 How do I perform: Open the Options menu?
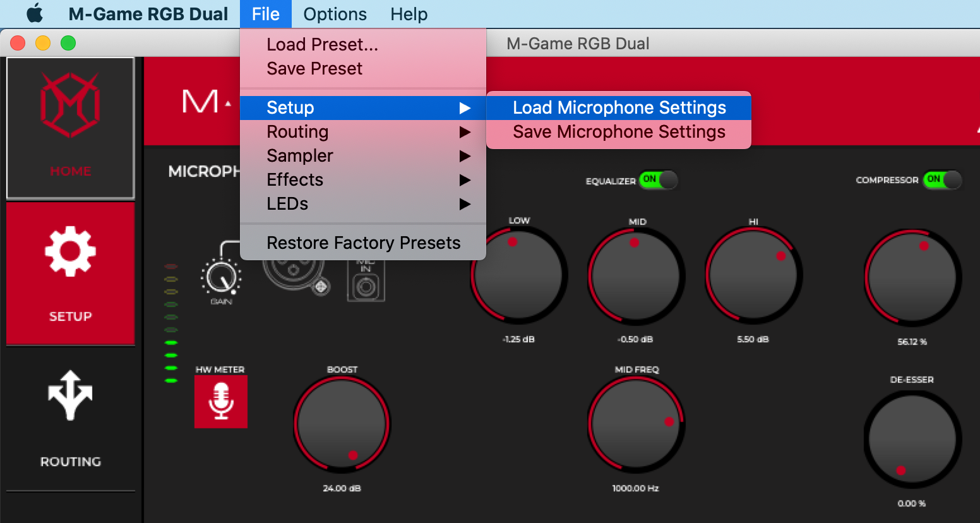tap(335, 14)
